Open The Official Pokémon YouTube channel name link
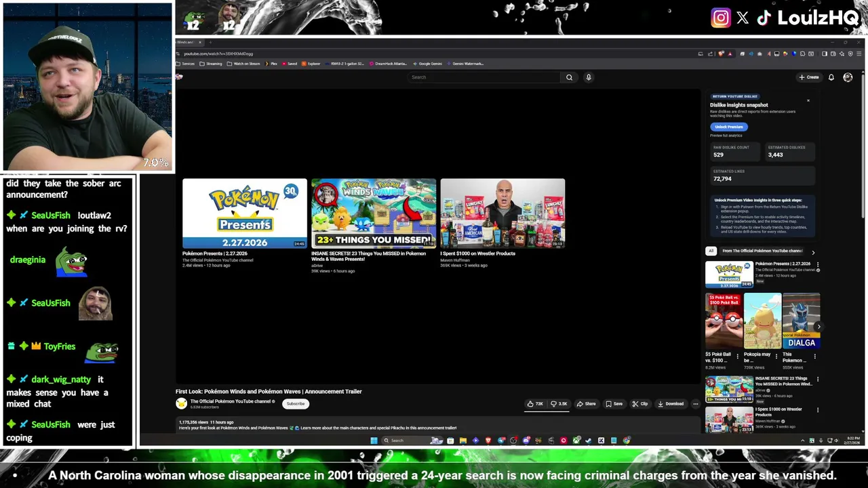Screen dimensions: 868x488 [231, 401]
